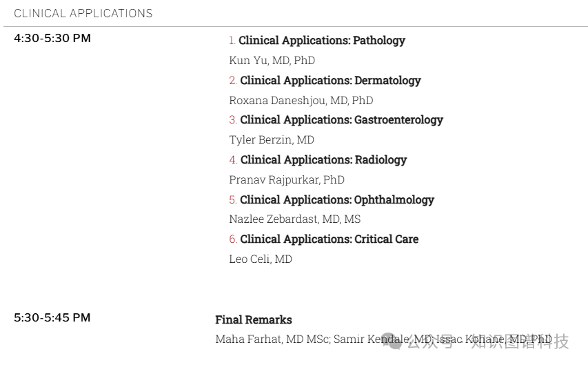This screenshot has width=588, height=365.
Task: Click the red number 1 list marker
Action: (x=232, y=40)
